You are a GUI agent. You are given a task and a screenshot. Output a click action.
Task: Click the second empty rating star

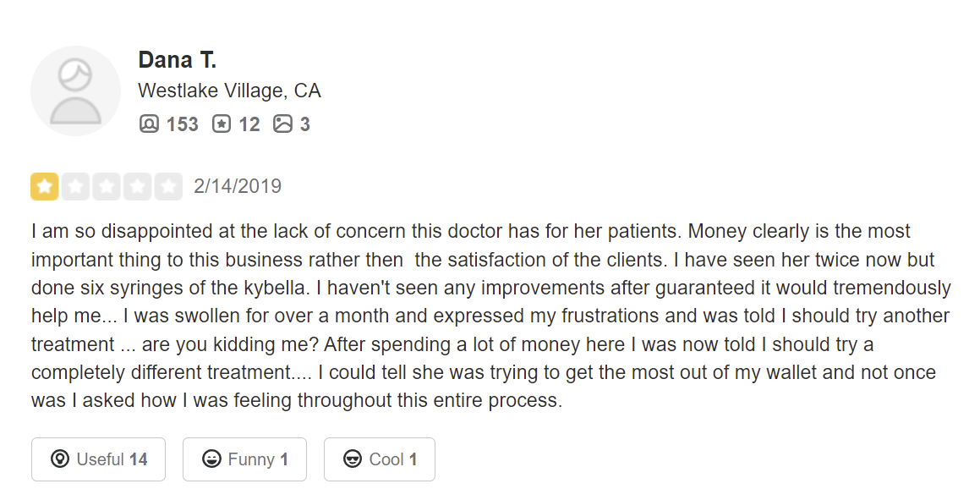click(75, 186)
